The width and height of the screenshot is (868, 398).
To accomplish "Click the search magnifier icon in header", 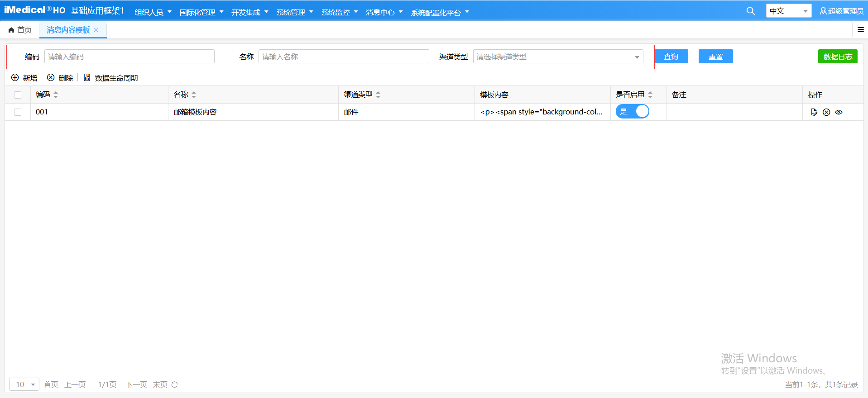I will [x=750, y=11].
